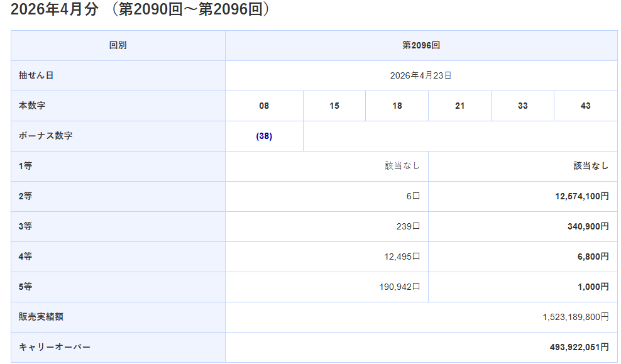This screenshot has height=364, width=621.
Task: Click the 2等 winner count 6口
Action: [412, 196]
